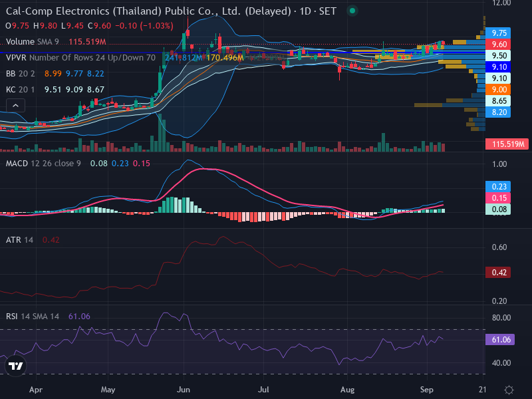Open chart settings gear icon
The width and height of the screenshot is (532, 399).
point(509,390)
